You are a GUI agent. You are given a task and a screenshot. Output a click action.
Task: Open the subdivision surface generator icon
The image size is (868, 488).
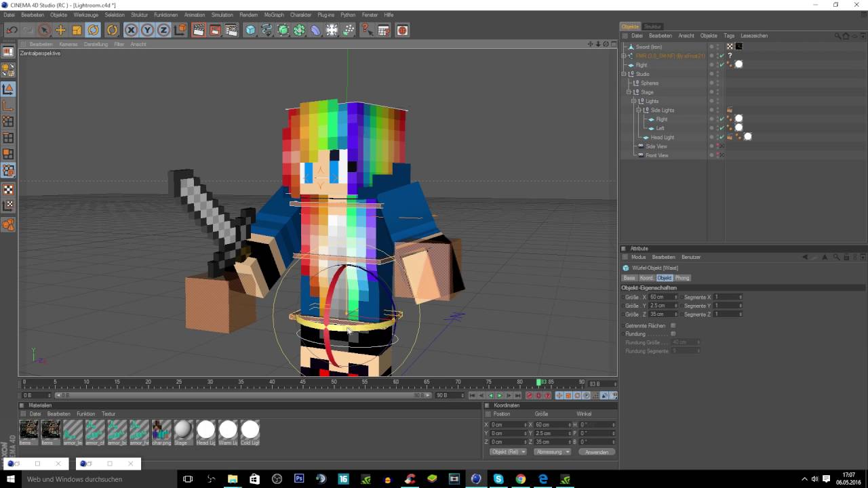point(283,30)
